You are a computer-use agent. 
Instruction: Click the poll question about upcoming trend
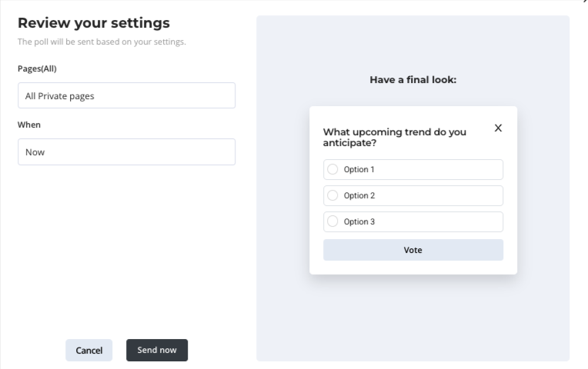(x=394, y=137)
